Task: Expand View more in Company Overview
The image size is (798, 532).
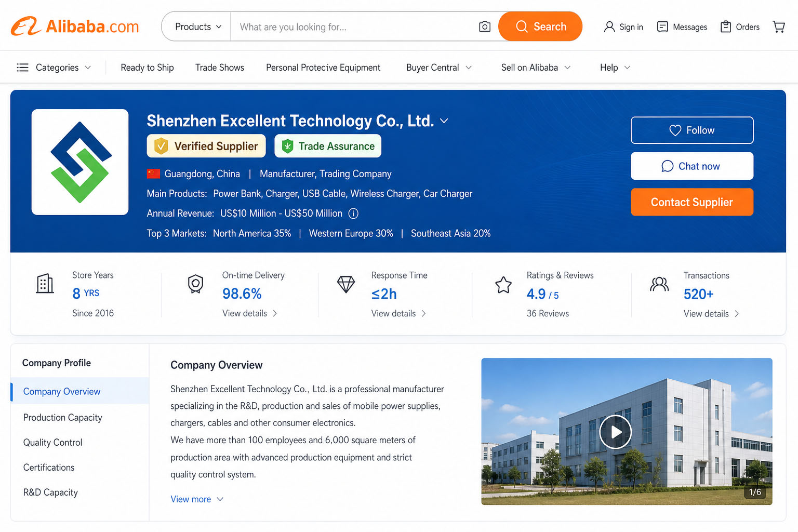Action: tap(197, 499)
